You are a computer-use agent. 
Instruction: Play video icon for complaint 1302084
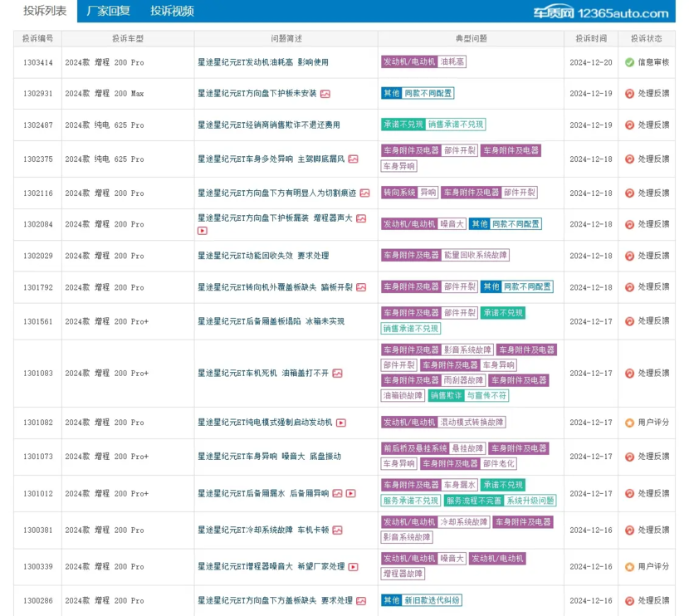point(202,231)
